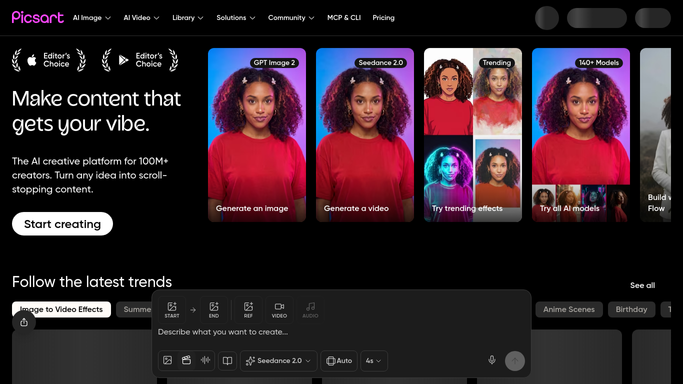Click the Apple Editor's Choice badge
The image size is (683, 384).
pos(49,60)
